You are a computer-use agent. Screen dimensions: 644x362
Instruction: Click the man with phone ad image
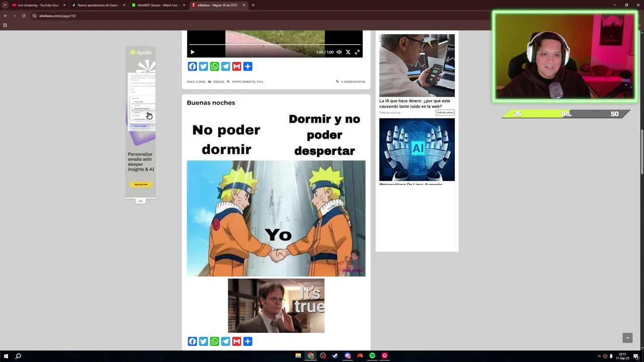pyautogui.click(x=417, y=65)
